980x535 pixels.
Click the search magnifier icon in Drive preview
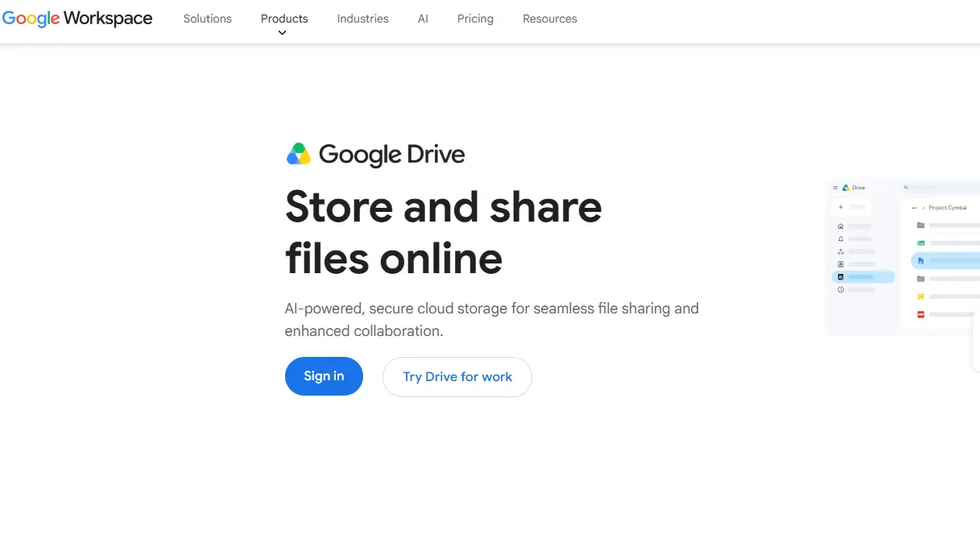(x=906, y=188)
